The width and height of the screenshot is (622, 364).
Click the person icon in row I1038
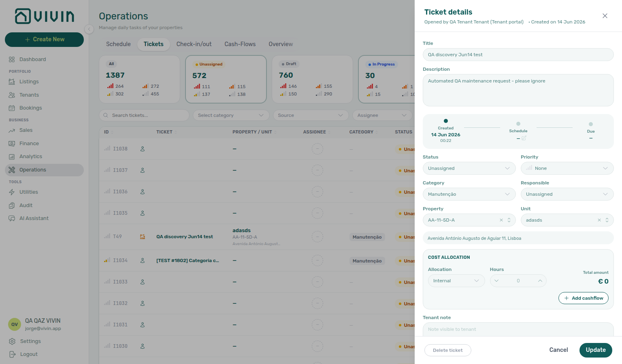tap(143, 149)
